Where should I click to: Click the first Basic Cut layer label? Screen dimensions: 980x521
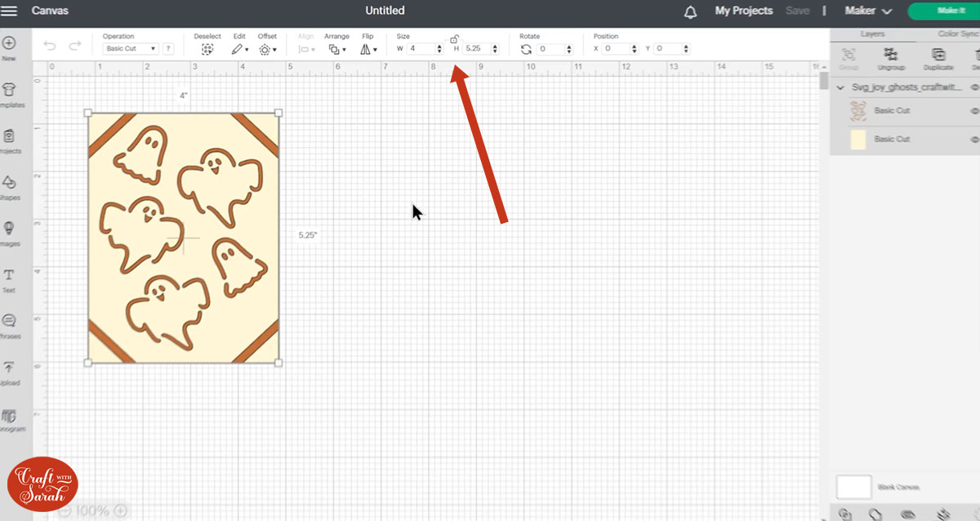(x=892, y=110)
